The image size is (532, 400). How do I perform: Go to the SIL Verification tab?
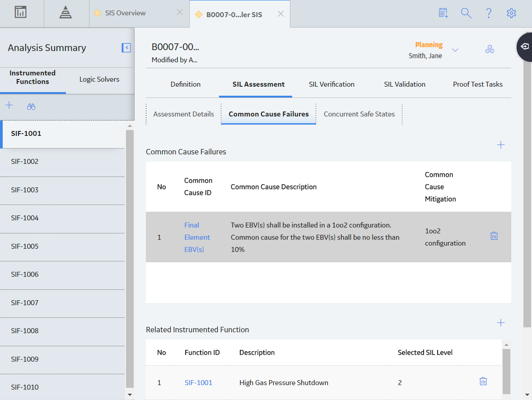(331, 84)
